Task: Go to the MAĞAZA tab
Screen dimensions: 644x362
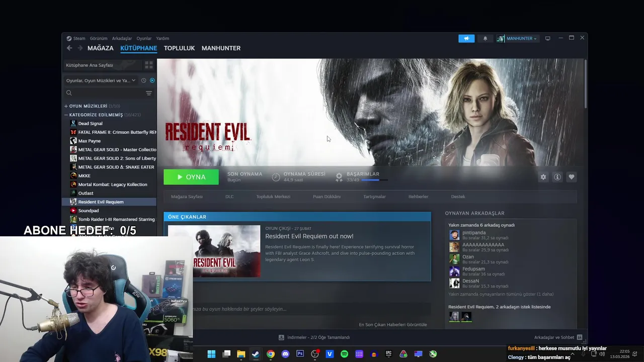Action: pos(101,48)
